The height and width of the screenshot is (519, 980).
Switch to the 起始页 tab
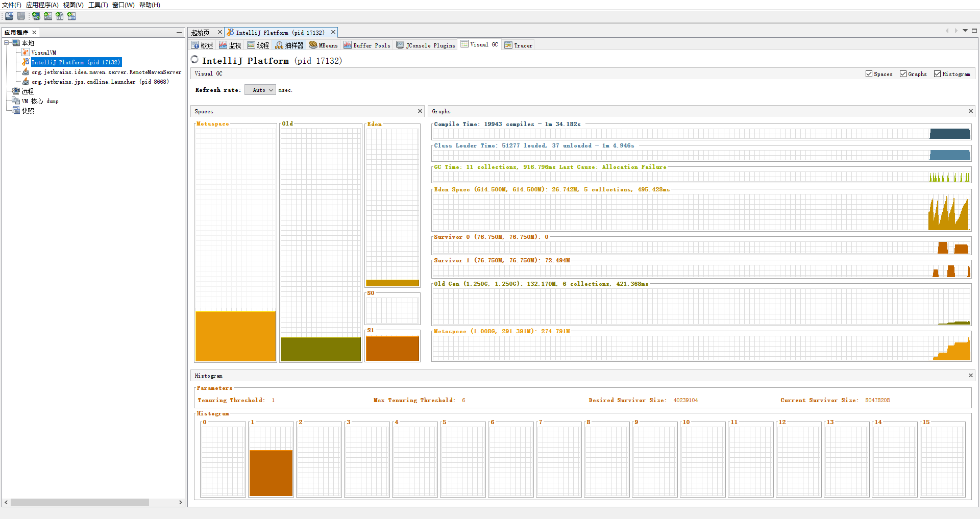pos(201,33)
